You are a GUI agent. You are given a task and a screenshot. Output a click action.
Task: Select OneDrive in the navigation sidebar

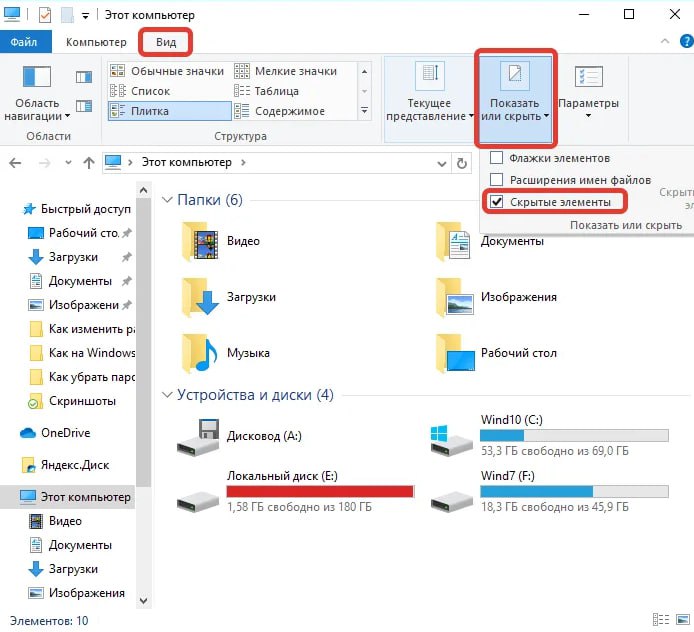click(65, 433)
